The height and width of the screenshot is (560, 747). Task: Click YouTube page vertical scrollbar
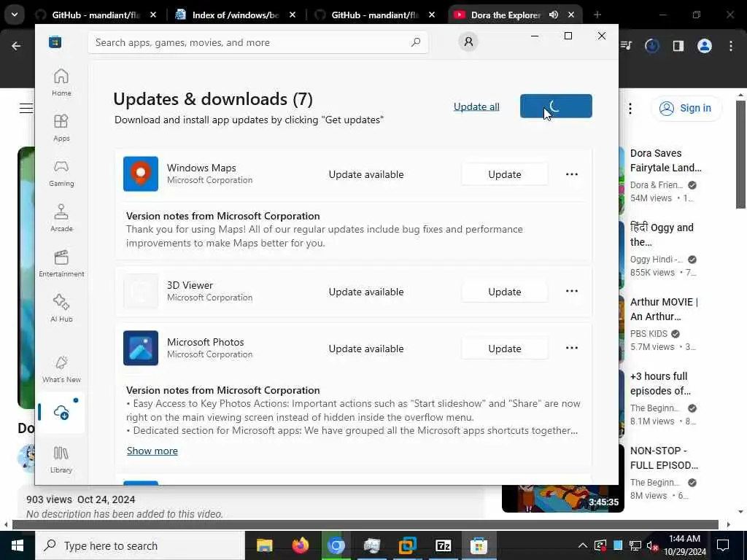[x=740, y=155]
